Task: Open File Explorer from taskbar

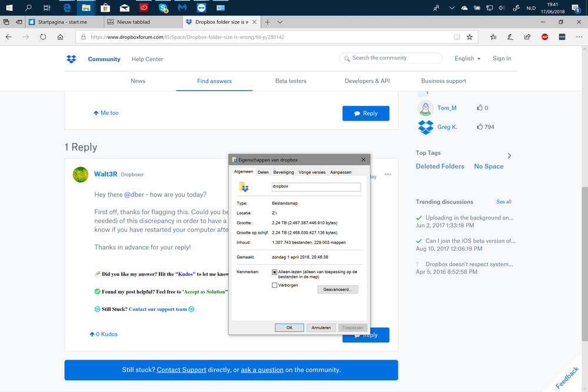Action: pyautogui.click(x=86, y=8)
